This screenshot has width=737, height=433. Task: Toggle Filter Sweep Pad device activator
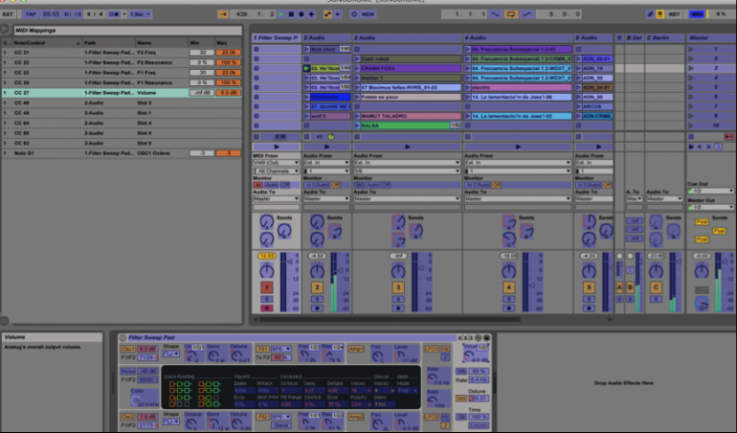point(123,338)
